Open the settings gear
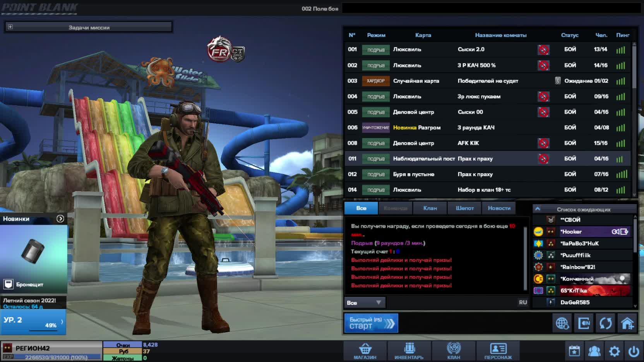The width and height of the screenshot is (644, 362). coord(614,351)
